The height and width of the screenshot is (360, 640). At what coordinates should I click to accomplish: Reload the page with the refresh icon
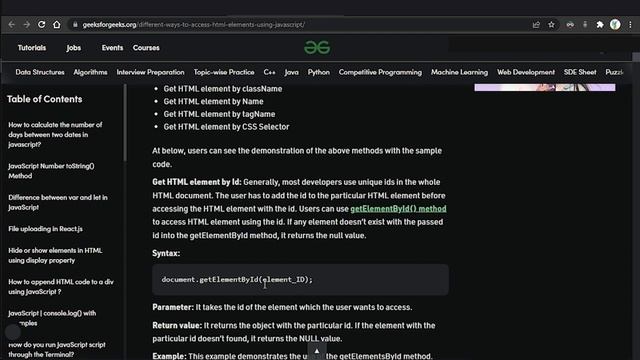coord(42,24)
